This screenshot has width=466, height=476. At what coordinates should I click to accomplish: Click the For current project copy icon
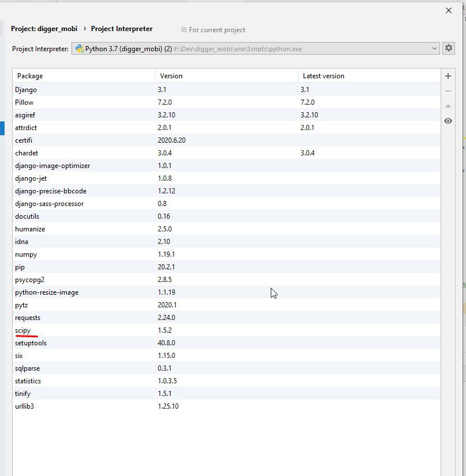[x=184, y=30]
